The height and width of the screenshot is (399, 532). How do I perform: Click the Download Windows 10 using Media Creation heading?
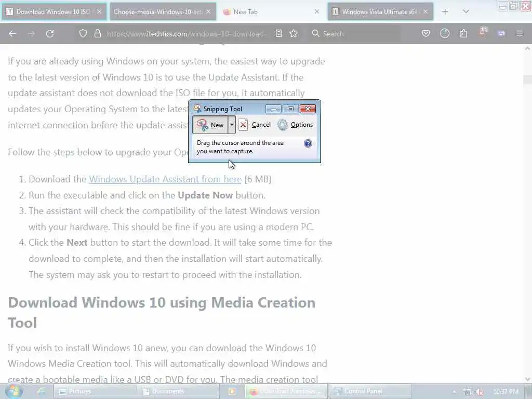click(162, 312)
